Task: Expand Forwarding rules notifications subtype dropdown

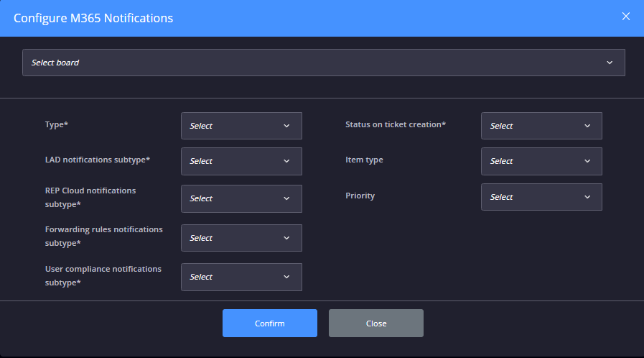Action: [241, 238]
